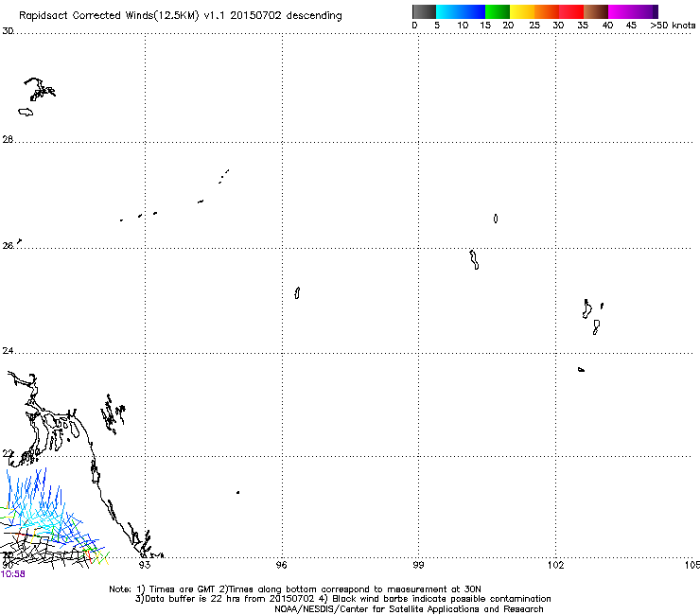The width and height of the screenshot is (700, 615).
Task: Click the legend tick label 40
Action: (607, 26)
